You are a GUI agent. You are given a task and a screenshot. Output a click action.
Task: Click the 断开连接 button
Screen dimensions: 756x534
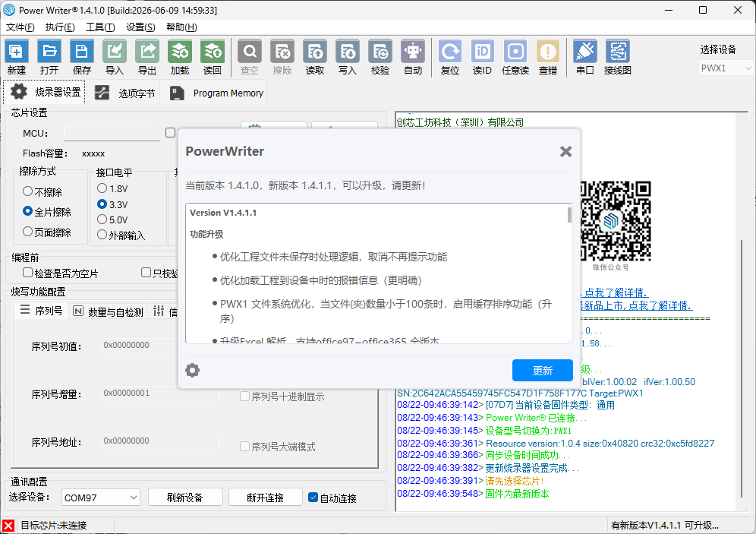(265, 498)
